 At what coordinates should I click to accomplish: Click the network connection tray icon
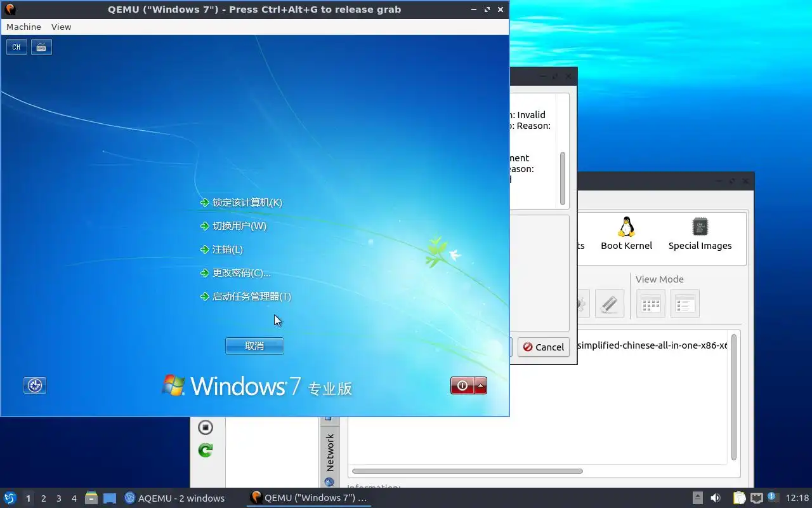click(x=756, y=498)
